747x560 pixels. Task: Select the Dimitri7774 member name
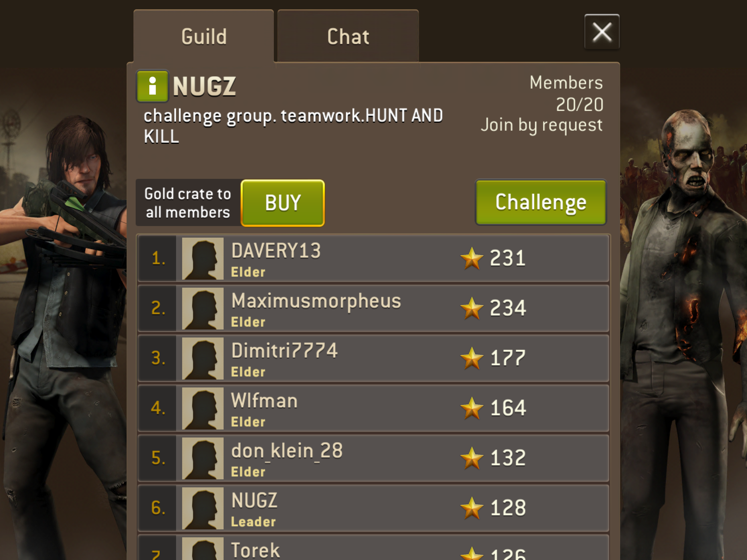[284, 350]
